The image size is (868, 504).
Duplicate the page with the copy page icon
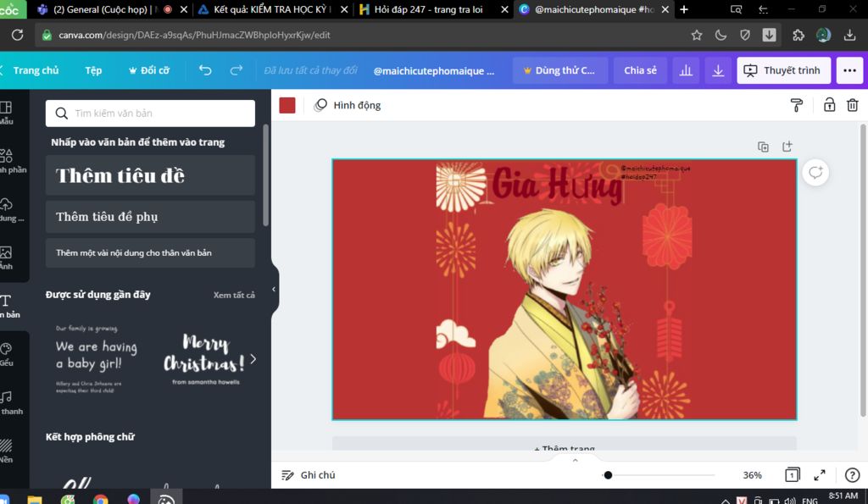click(x=763, y=147)
